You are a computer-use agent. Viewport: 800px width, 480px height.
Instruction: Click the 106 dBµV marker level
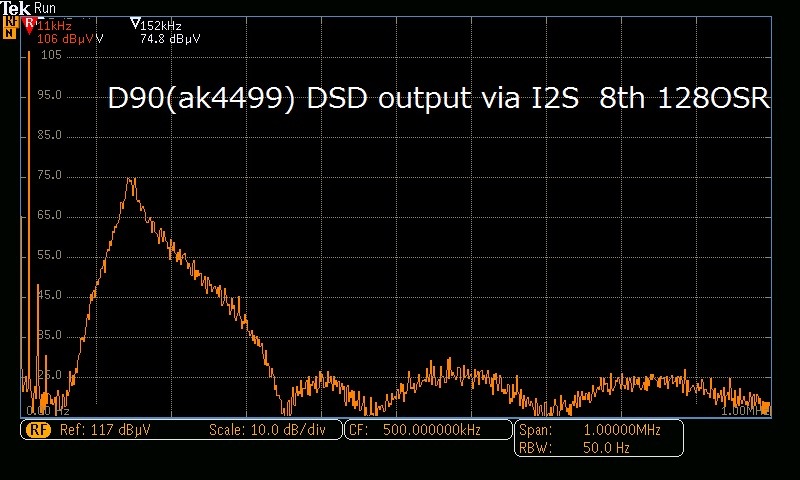click(66, 39)
